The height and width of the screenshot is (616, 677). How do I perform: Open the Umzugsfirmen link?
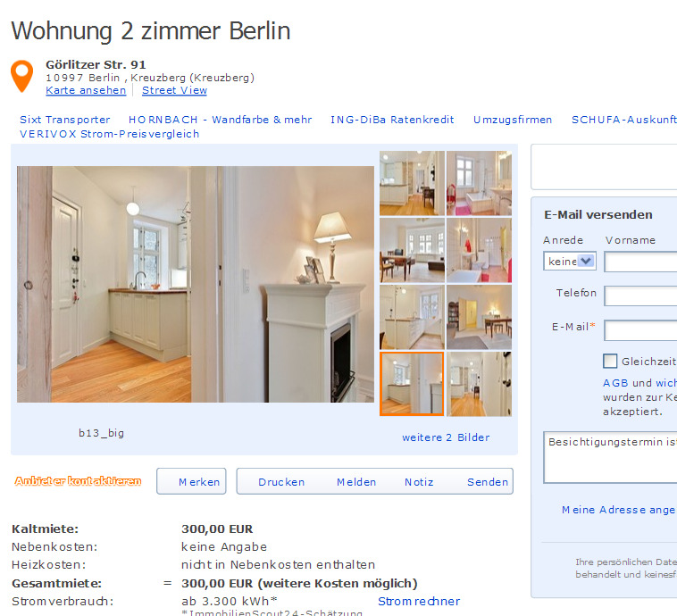click(x=513, y=120)
